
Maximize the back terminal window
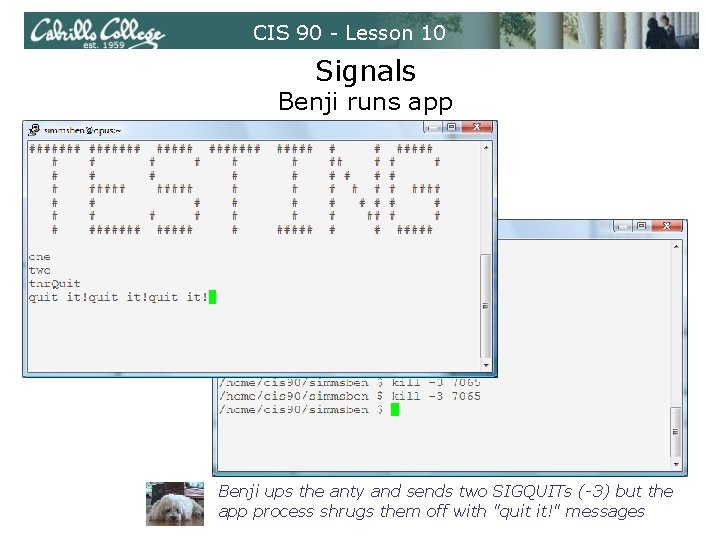(641, 226)
